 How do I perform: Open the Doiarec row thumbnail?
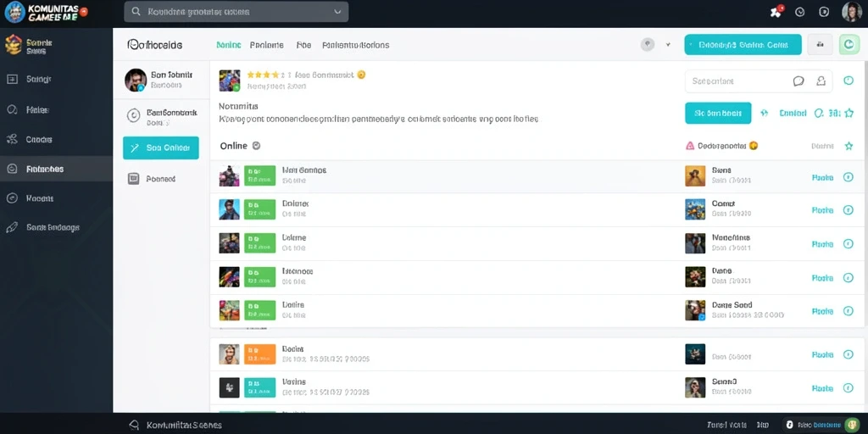pos(229,209)
